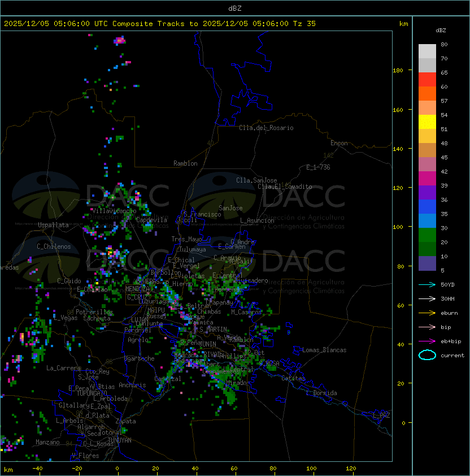Pick the bright yellow swatch in dBZ scale
This screenshot has height=476, width=470.
tap(427, 122)
